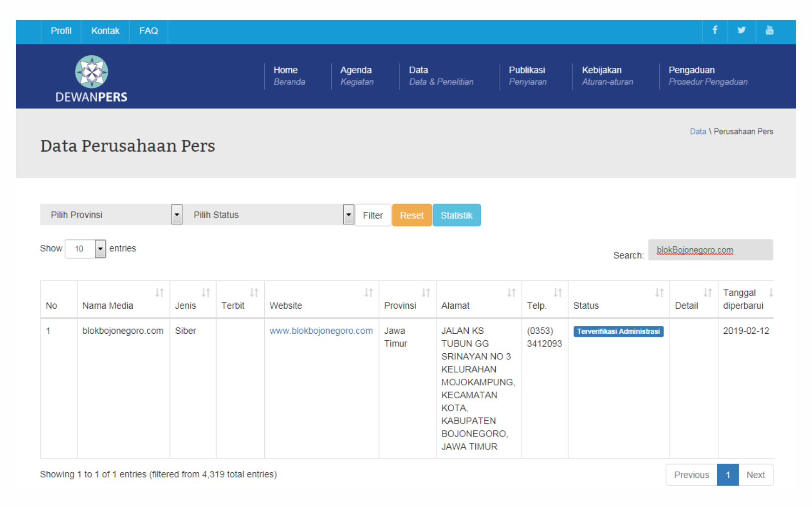
Task: Click the Dewan Pers logo
Action: (x=92, y=79)
